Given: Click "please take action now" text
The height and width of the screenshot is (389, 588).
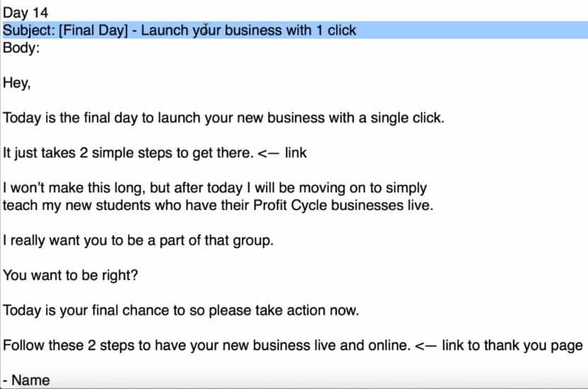Looking at the screenshot, I should coord(283,310).
